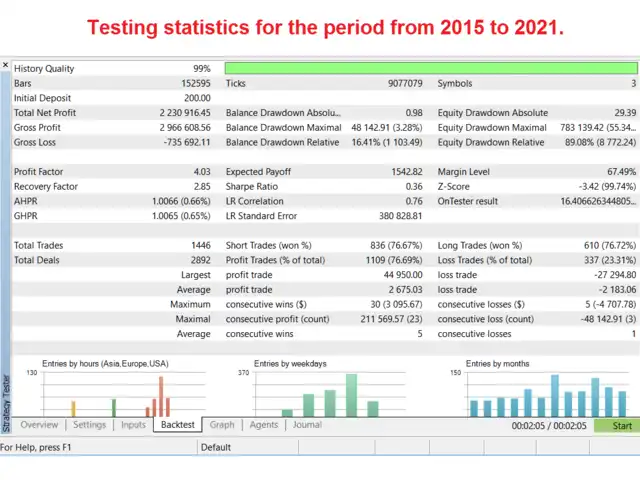Screen dimensions: 640x480
Task: Switch to the Agents tab
Action: (x=263, y=425)
